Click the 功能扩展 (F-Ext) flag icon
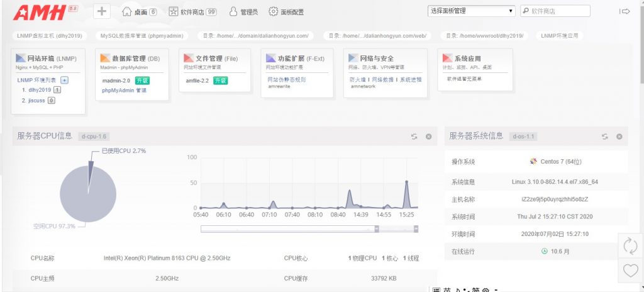The image size is (644, 292). click(x=270, y=58)
